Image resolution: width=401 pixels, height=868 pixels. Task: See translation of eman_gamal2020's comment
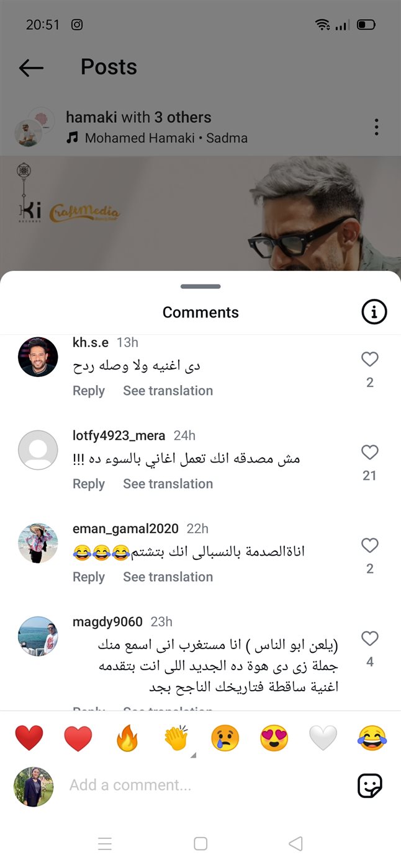tap(168, 577)
